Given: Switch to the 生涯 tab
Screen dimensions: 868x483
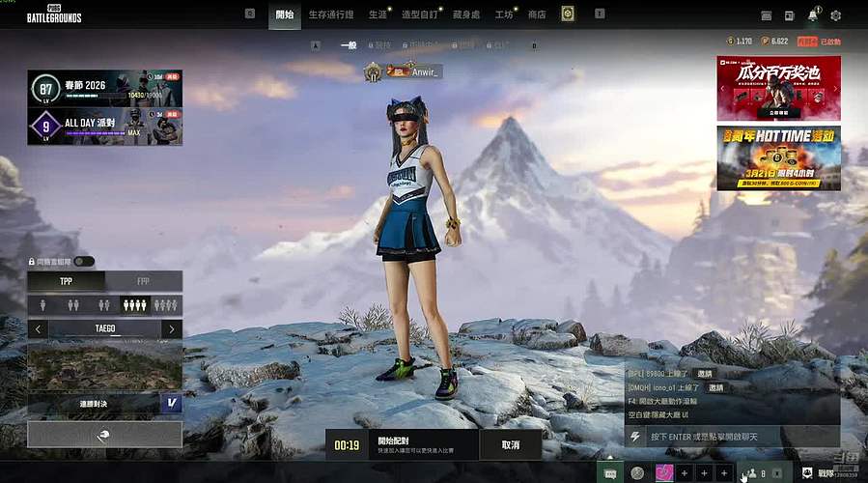Looking at the screenshot, I should click(378, 14).
